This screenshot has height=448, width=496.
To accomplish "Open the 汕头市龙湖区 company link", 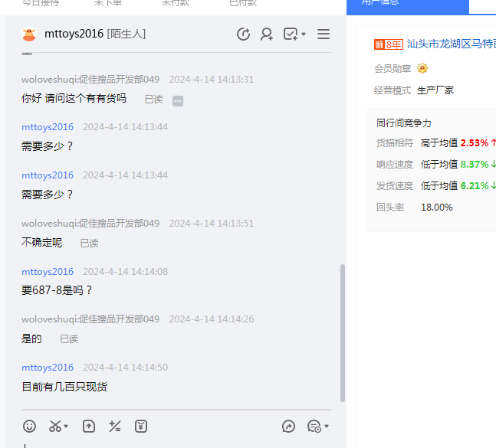I will [x=451, y=44].
